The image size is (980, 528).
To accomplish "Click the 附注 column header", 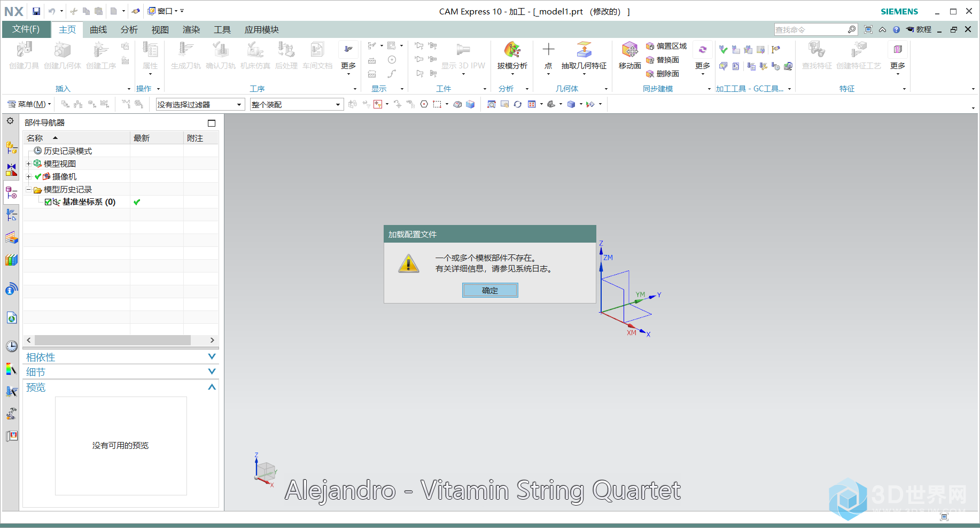I will click(201, 138).
